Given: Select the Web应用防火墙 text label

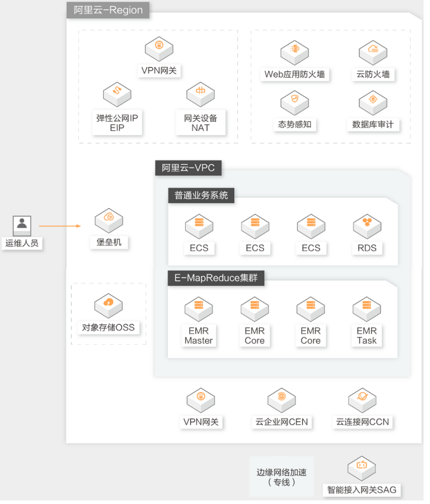Looking at the screenshot, I should pos(295,74).
